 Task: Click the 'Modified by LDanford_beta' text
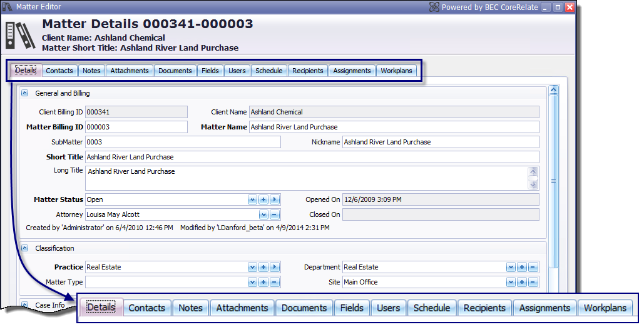click(x=255, y=228)
